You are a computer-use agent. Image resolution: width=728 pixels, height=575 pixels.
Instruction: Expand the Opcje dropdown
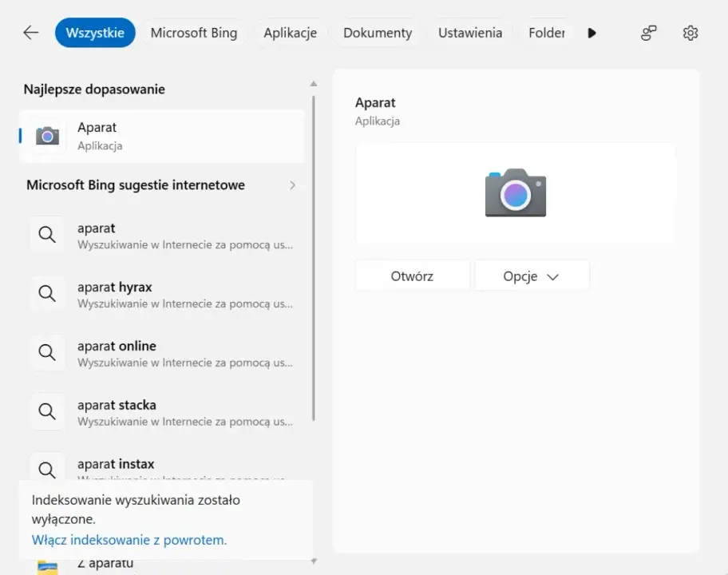[x=532, y=276]
